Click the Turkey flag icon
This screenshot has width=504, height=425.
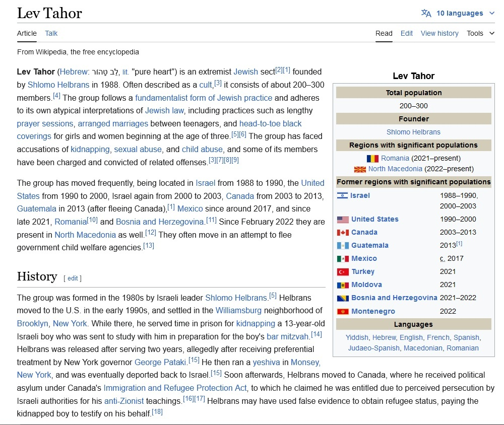[343, 272]
